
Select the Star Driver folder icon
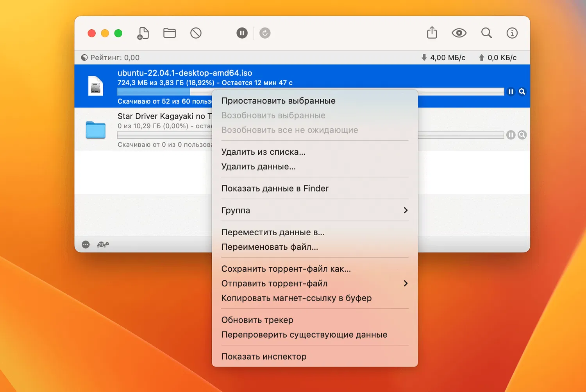pos(96,130)
